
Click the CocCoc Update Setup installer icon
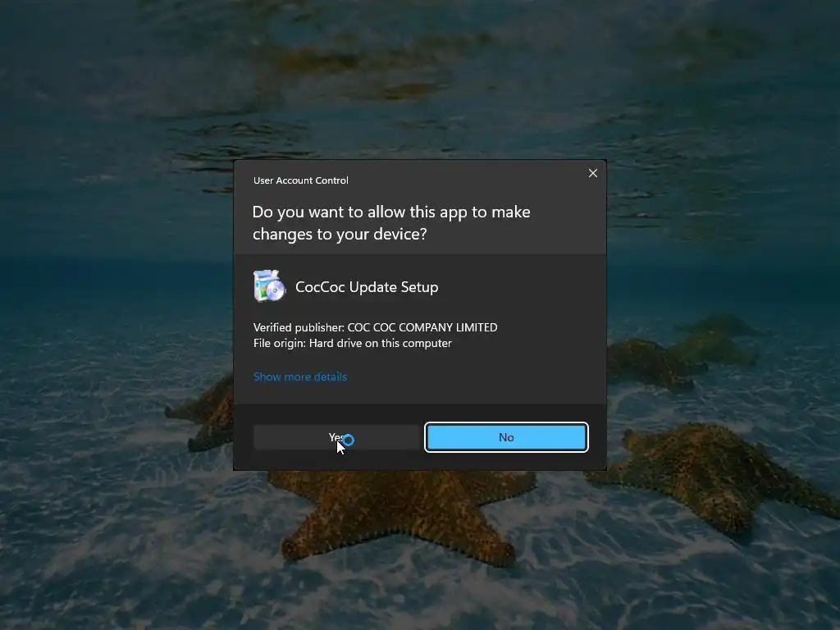269,286
